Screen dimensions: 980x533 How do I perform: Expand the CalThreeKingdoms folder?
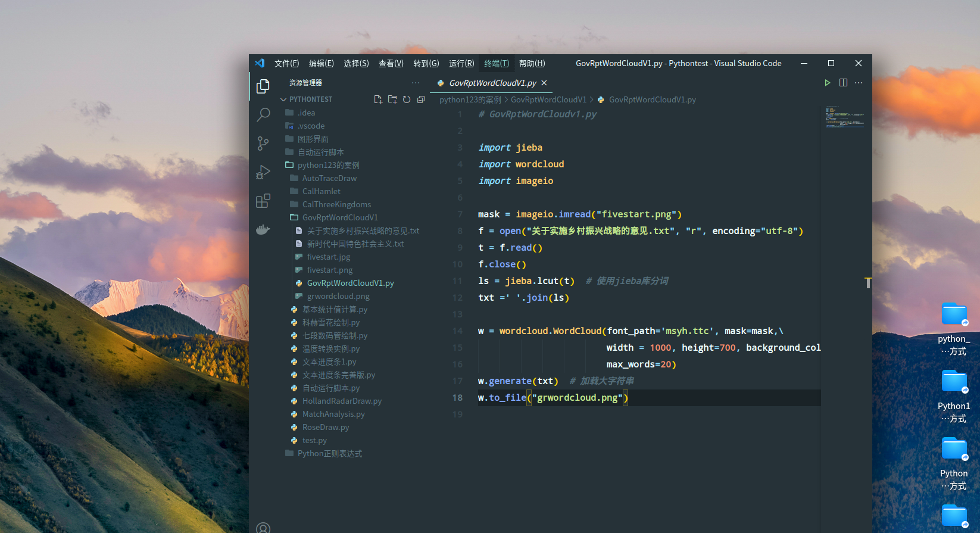click(336, 204)
